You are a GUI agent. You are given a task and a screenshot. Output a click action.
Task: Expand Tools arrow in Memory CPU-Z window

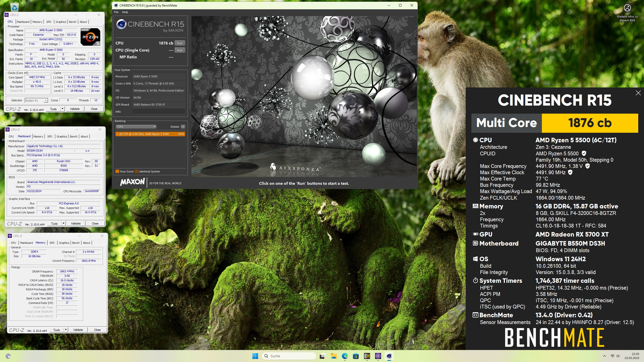coord(66,330)
